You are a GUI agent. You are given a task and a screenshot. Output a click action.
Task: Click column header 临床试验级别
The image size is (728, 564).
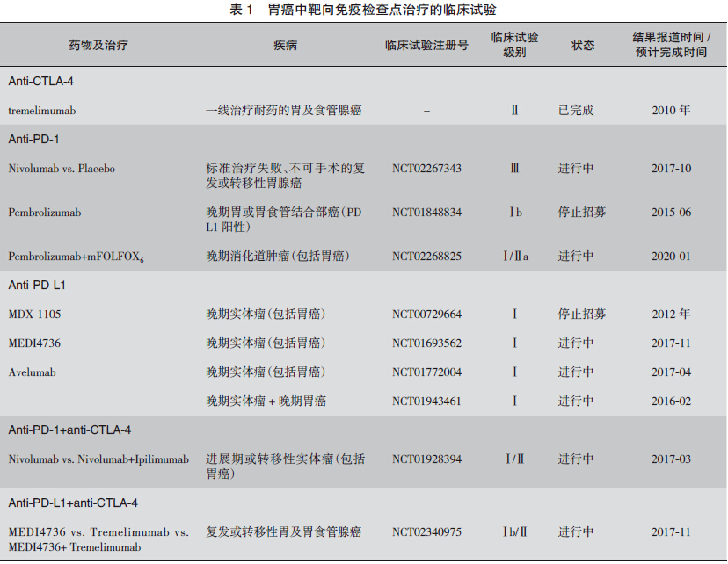tap(514, 45)
